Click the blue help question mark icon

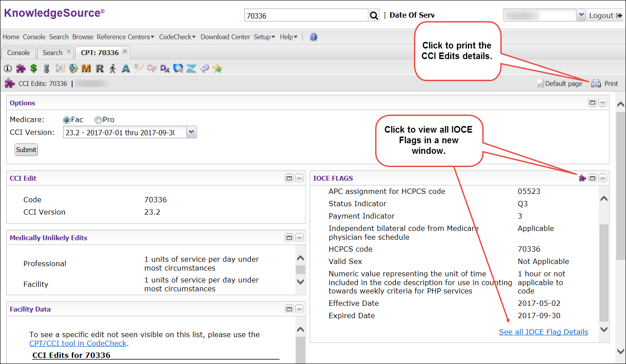pyautogui.click(x=313, y=37)
